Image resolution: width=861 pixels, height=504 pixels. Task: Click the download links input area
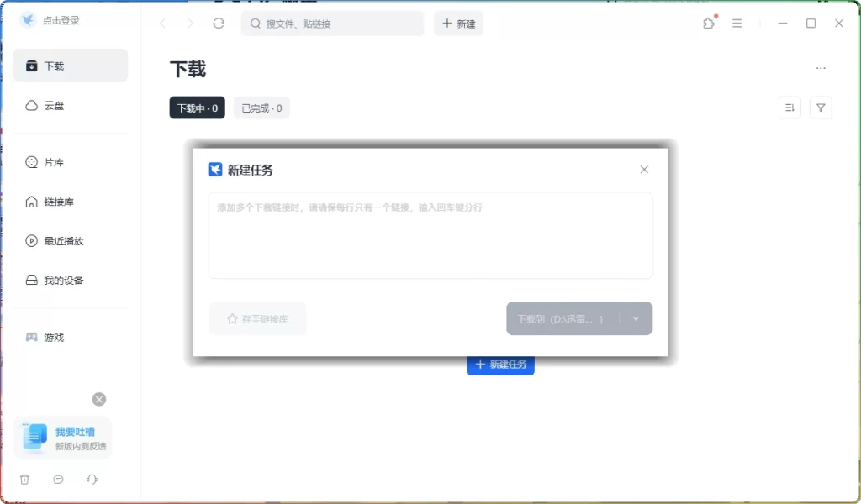pyautogui.click(x=430, y=235)
